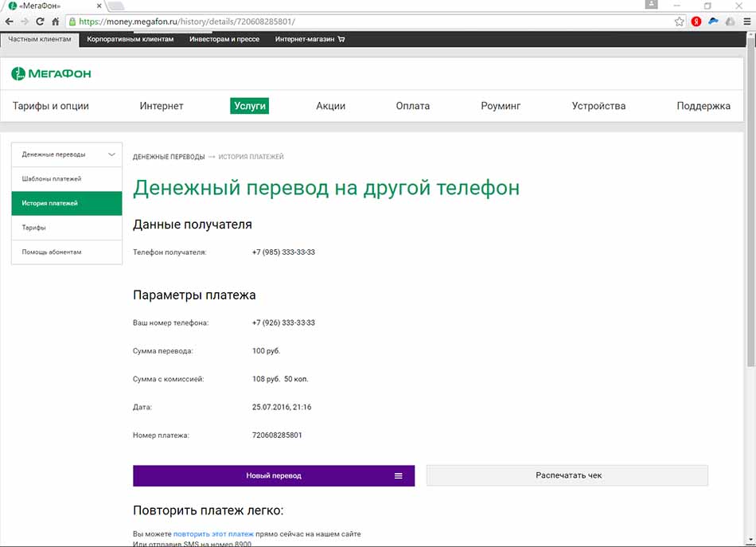This screenshot has width=756, height=547.
Task: Open Шаблоны платежей in the sidebar
Action: tap(67, 179)
